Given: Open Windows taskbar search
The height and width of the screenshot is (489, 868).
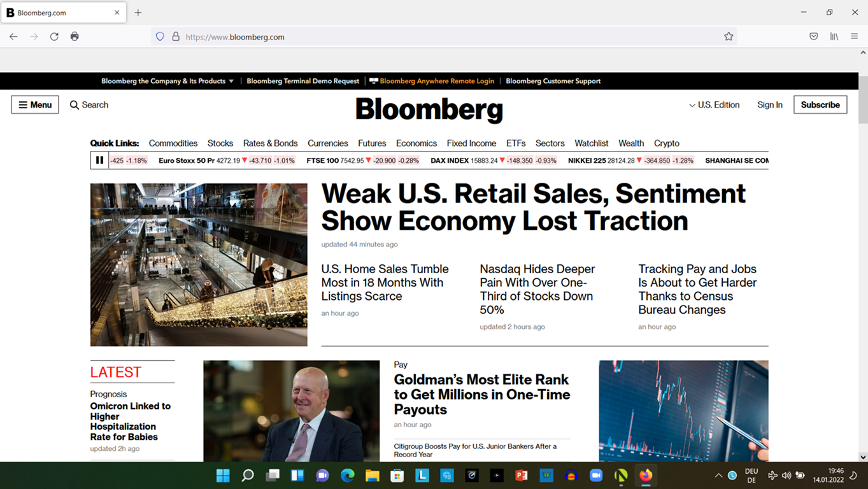Looking at the screenshot, I should click(x=248, y=476).
